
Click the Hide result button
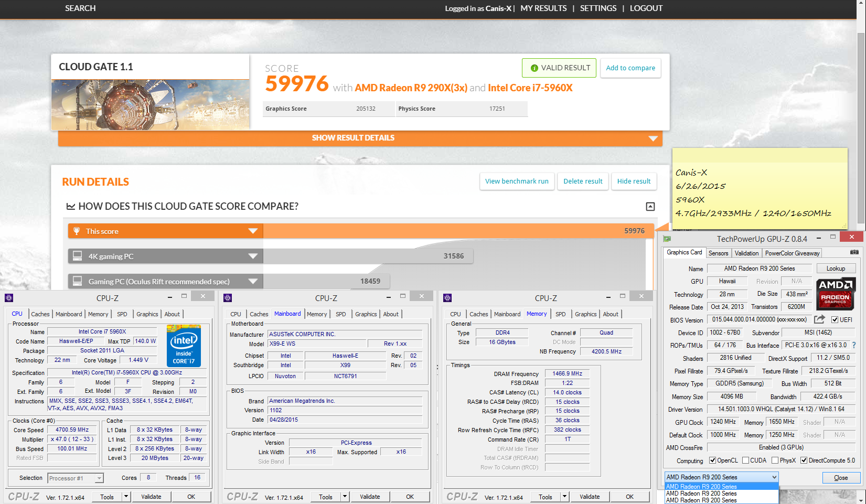coord(634,181)
